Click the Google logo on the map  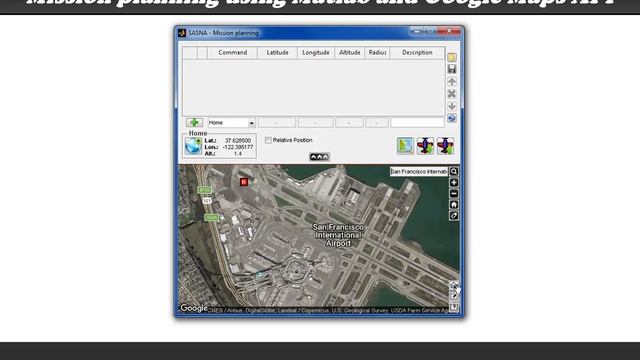[x=194, y=308]
